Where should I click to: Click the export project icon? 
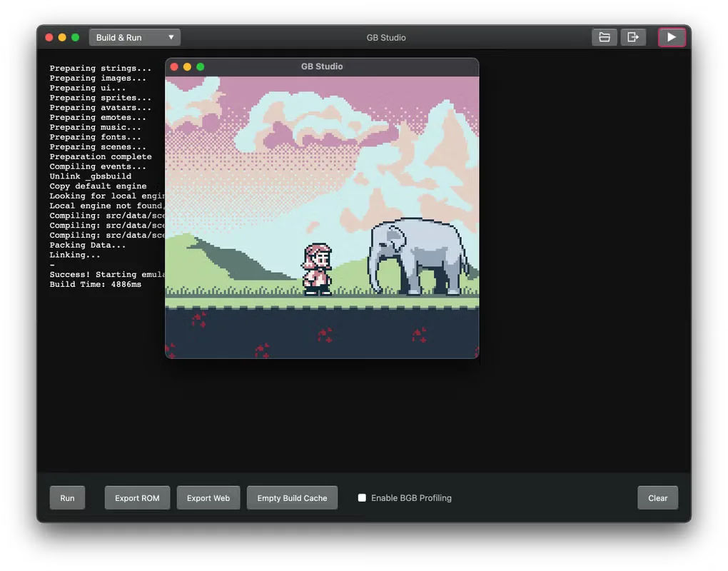(633, 37)
